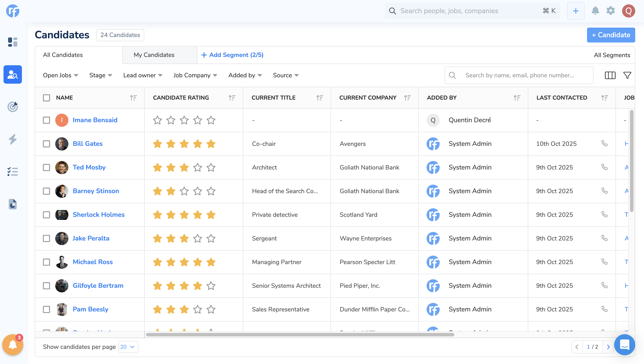This screenshot has width=644, height=364.
Task: Check the row checkbox for Sherlock Holmes
Action: click(46, 215)
